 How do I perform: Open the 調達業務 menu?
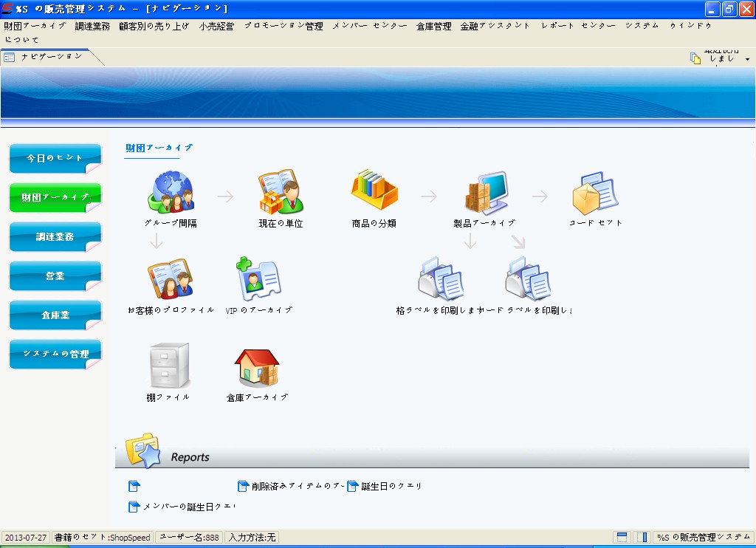[x=92, y=26]
